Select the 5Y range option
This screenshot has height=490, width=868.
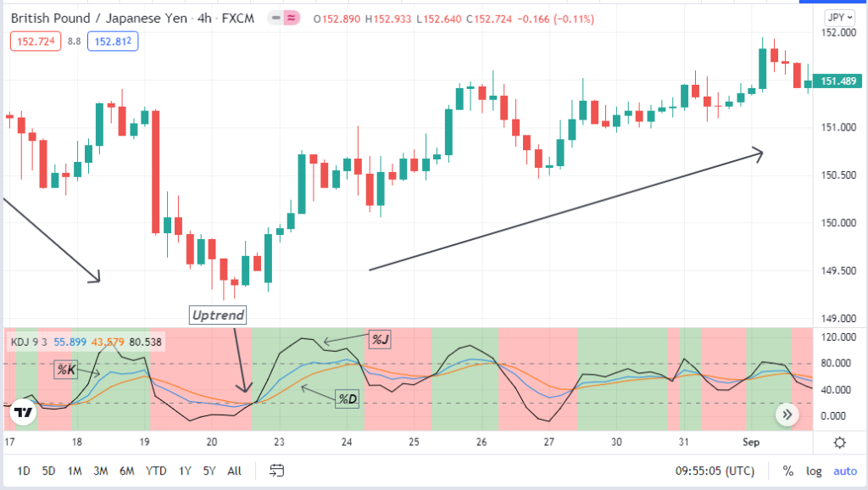point(208,471)
